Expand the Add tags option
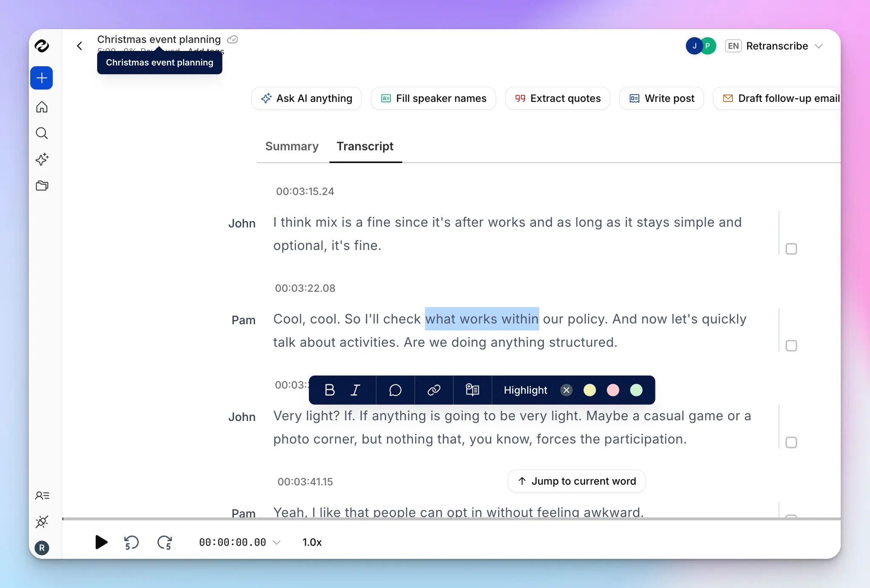This screenshot has height=588, width=870. coord(206,51)
